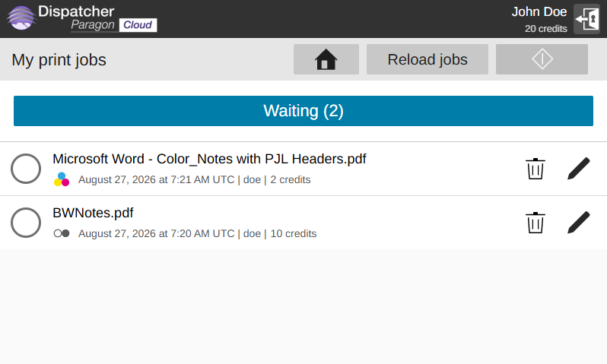Click the Cloud badge in header
This screenshot has height=364, width=607.
click(138, 25)
